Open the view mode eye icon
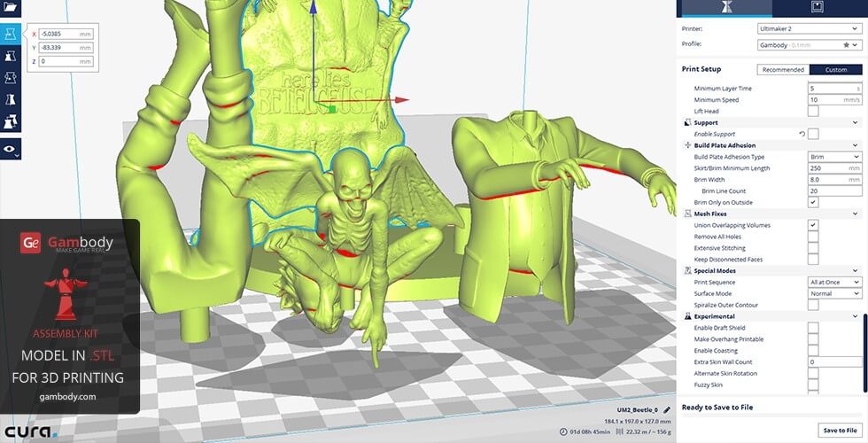 [11, 150]
